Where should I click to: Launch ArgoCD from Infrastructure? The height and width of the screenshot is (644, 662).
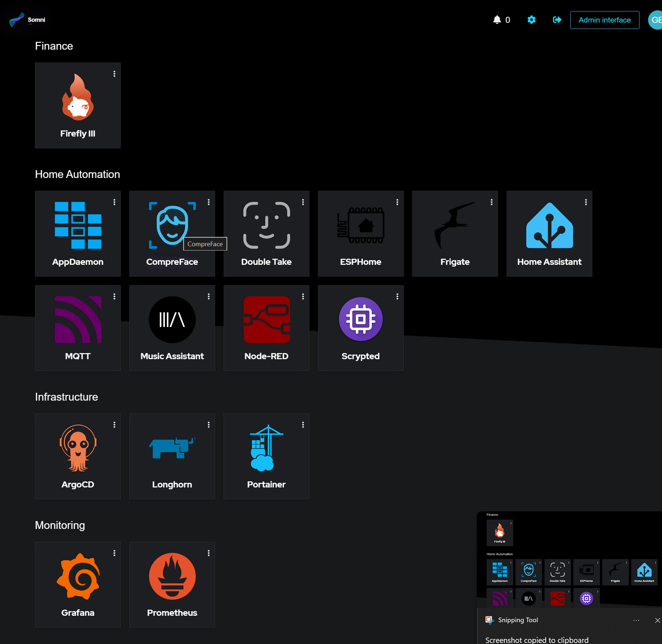[78, 456]
